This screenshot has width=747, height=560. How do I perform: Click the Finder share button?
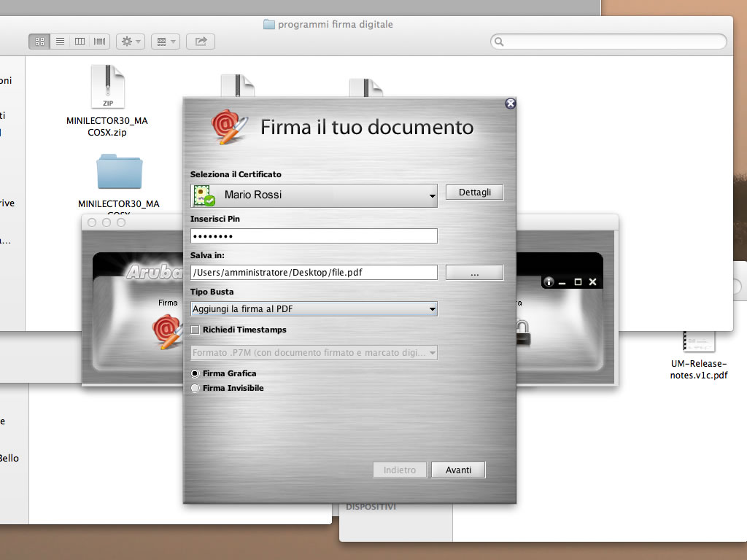(201, 42)
